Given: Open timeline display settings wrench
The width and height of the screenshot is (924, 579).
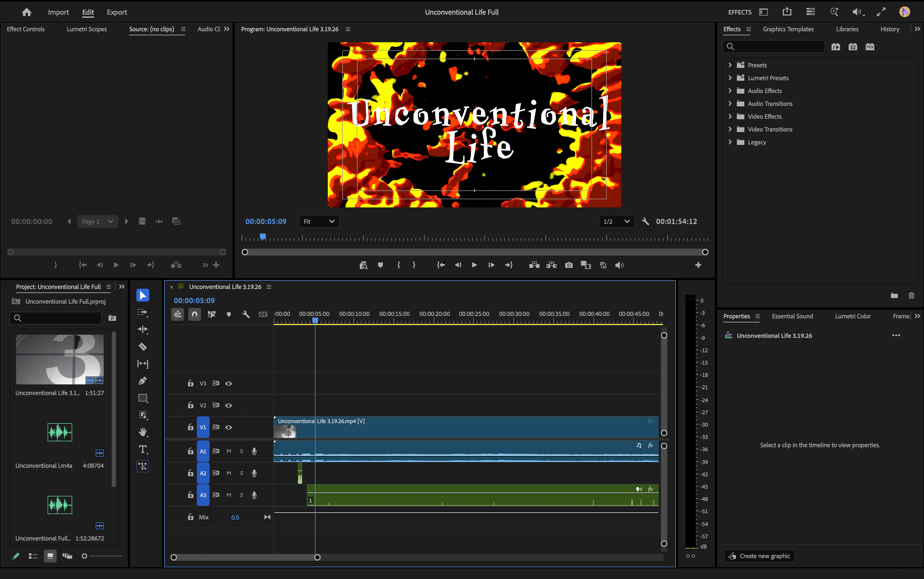Looking at the screenshot, I should click(x=246, y=314).
